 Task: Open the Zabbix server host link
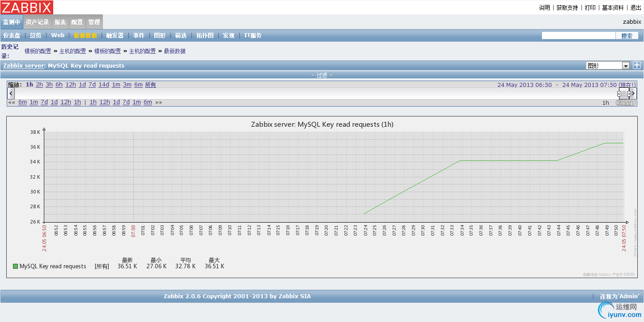(x=24, y=65)
